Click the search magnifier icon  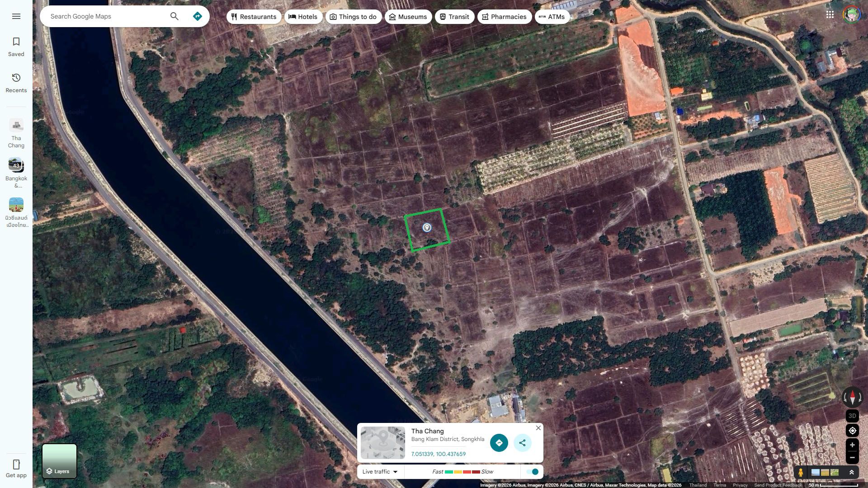click(175, 16)
